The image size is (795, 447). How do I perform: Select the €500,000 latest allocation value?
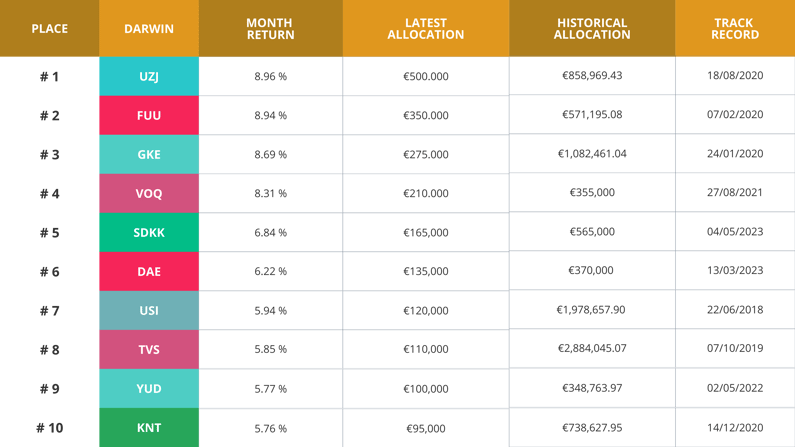click(x=426, y=76)
